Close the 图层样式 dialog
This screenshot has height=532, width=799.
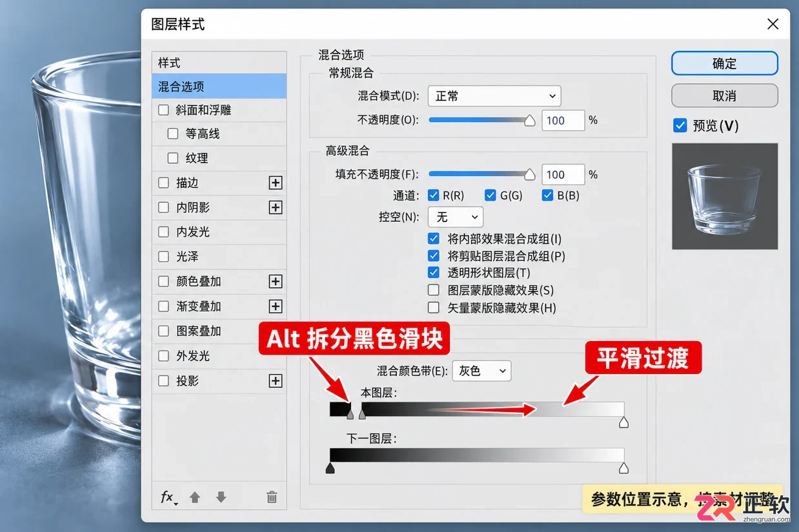pyautogui.click(x=773, y=25)
